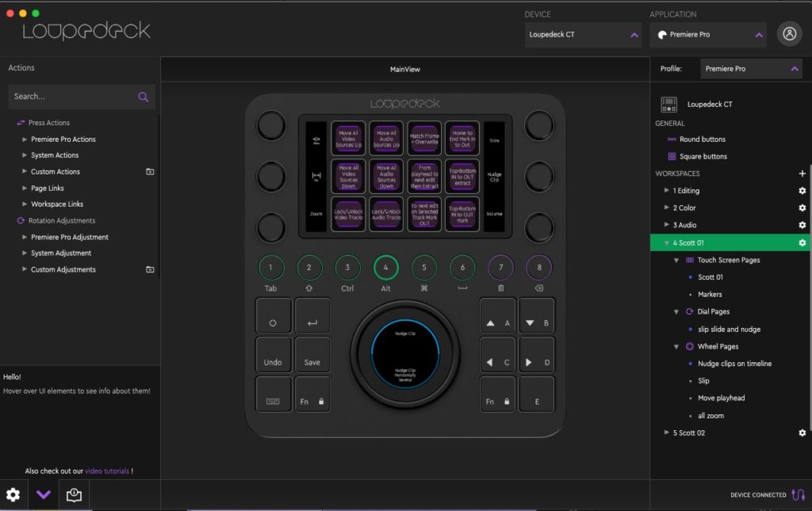The image size is (812, 511).
Task: Open the Profile dropdown
Action: click(x=752, y=69)
